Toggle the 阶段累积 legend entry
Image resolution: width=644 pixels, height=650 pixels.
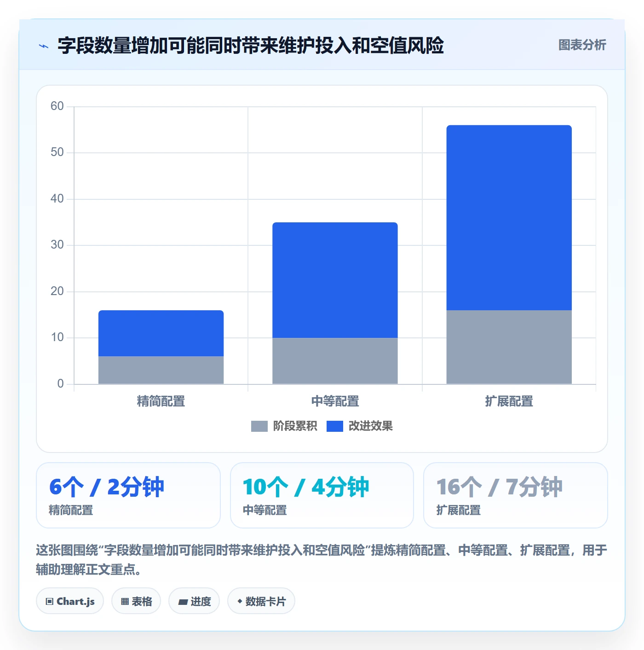(284, 426)
